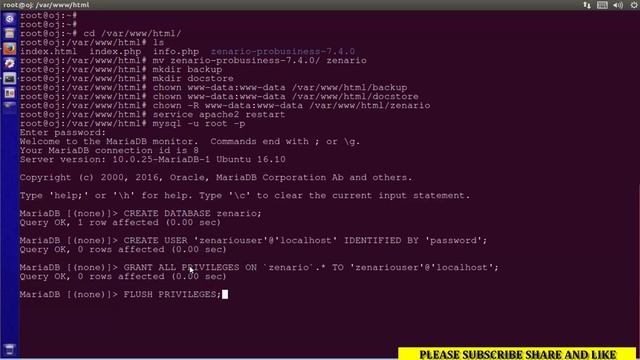The image size is (640, 360).
Task: Click the 'service apache2 restart' command
Action: click(219, 114)
